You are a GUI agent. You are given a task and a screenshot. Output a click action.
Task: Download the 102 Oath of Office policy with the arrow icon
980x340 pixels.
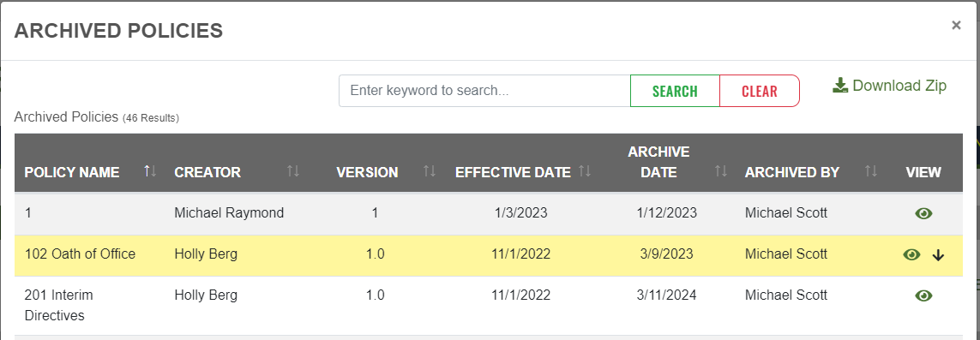(937, 255)
